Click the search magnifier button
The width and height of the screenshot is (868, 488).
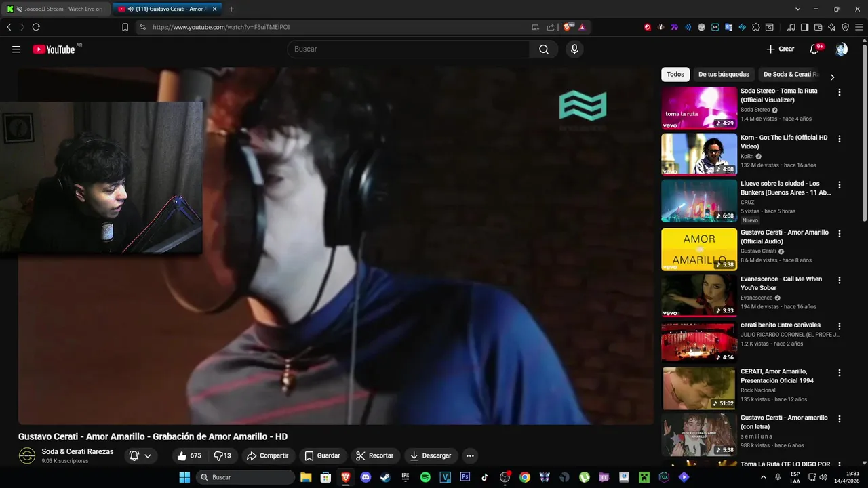point(544,49)
